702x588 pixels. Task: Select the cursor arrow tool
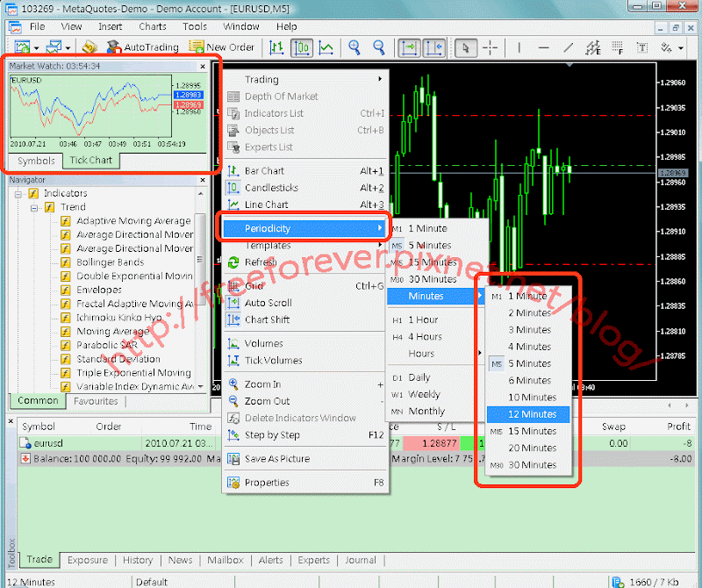click(466, 47)
